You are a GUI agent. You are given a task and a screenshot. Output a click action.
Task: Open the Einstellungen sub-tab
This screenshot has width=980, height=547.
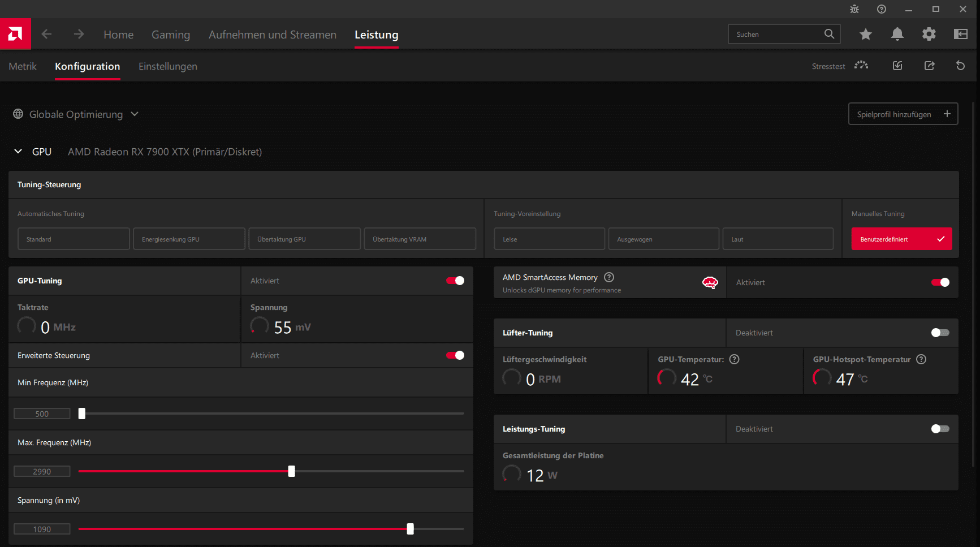[x=168, y=66]
